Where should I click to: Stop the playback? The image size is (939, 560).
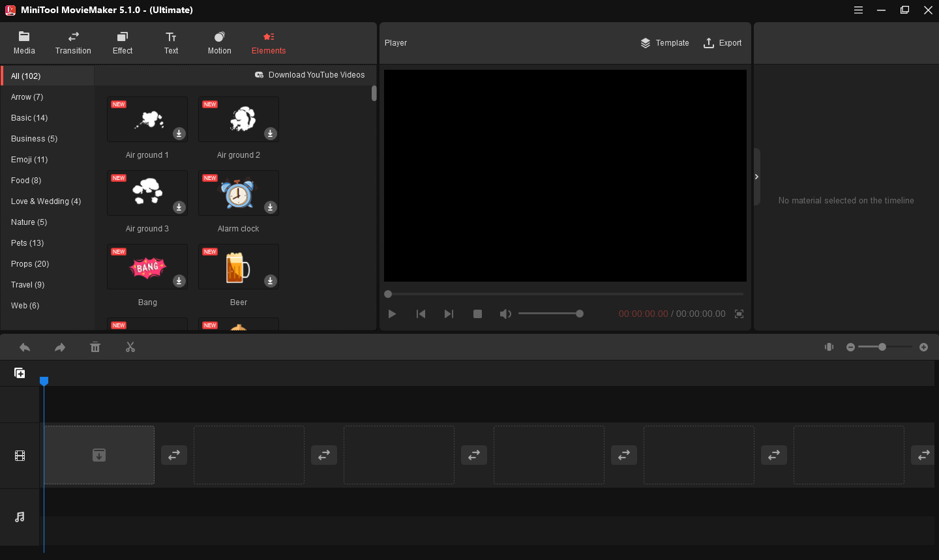tap(477, 314)
